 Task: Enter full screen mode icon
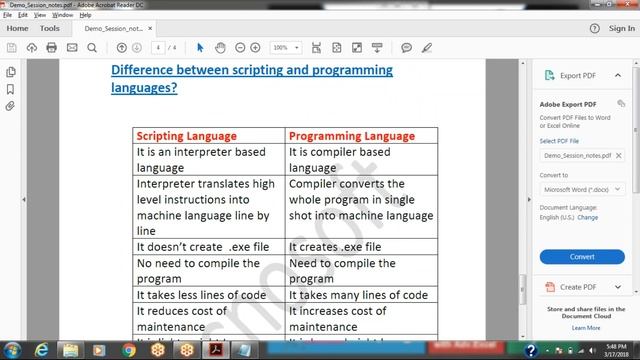[357, 48]
